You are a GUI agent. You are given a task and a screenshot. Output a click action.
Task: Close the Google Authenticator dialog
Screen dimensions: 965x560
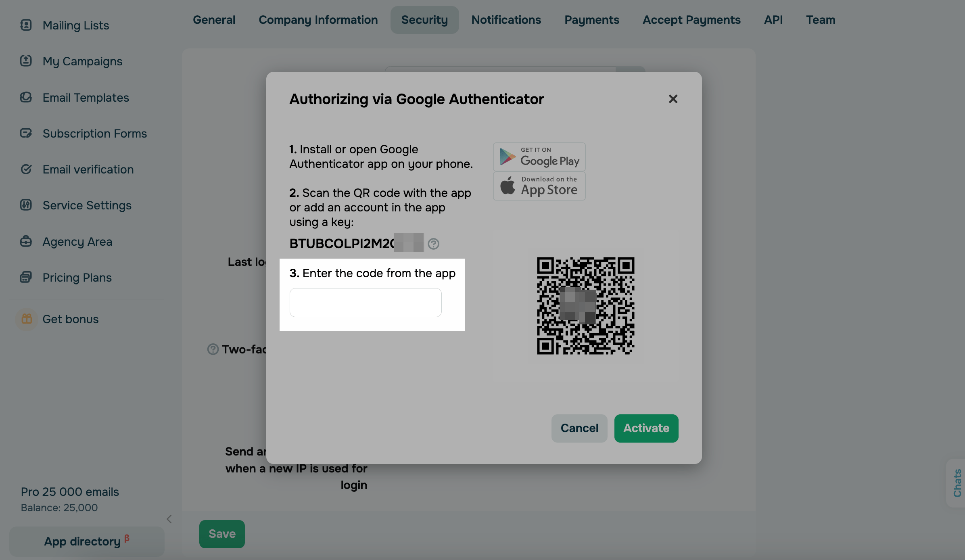point(673,99)
